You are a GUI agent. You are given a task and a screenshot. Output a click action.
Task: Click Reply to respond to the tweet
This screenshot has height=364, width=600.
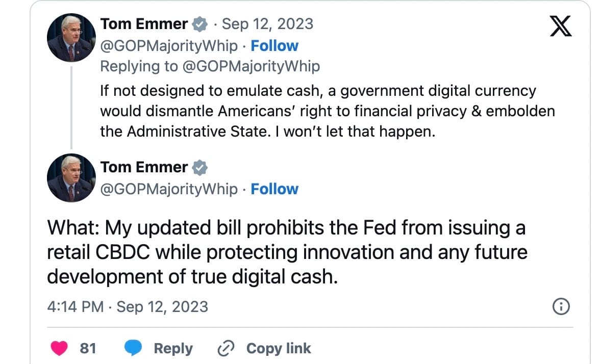[172, 348]
